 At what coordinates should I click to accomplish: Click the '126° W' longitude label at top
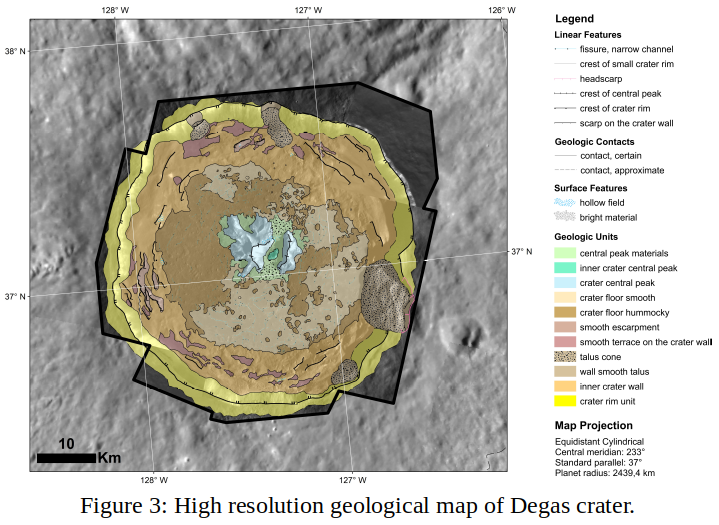(x=502, y=10)
